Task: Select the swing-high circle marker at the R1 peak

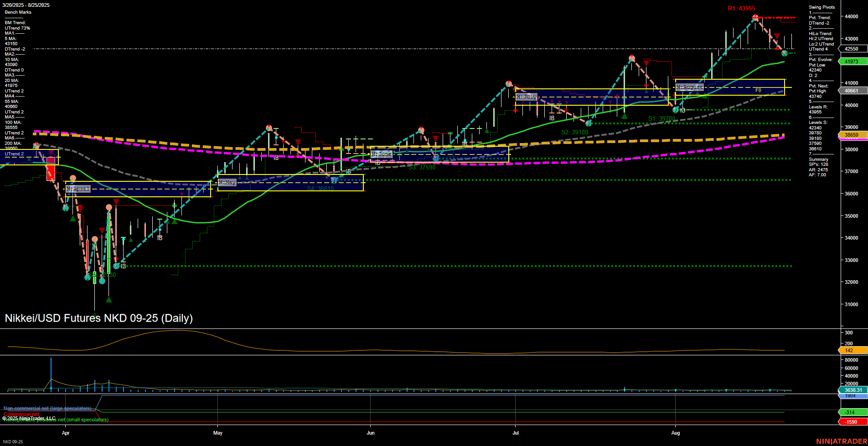Action: coord(755,17)
